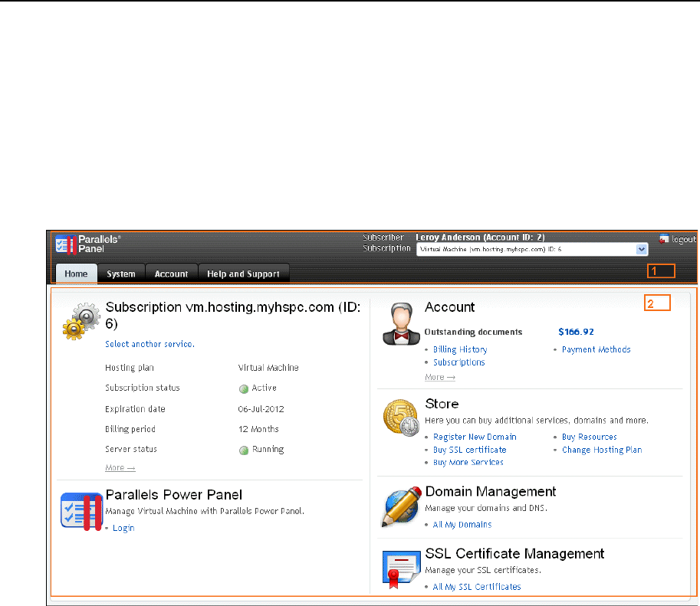Click the logout link
The image size is (700, 606).
point(683,239)
